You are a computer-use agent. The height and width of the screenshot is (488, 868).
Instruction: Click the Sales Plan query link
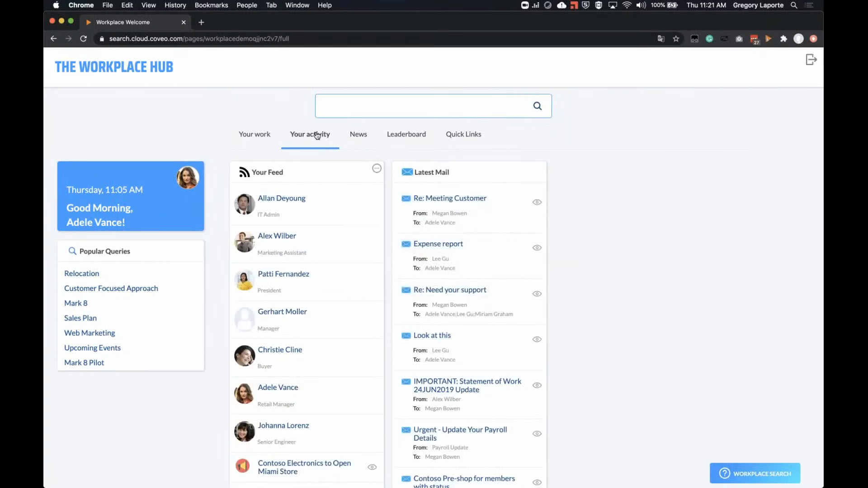80,318
